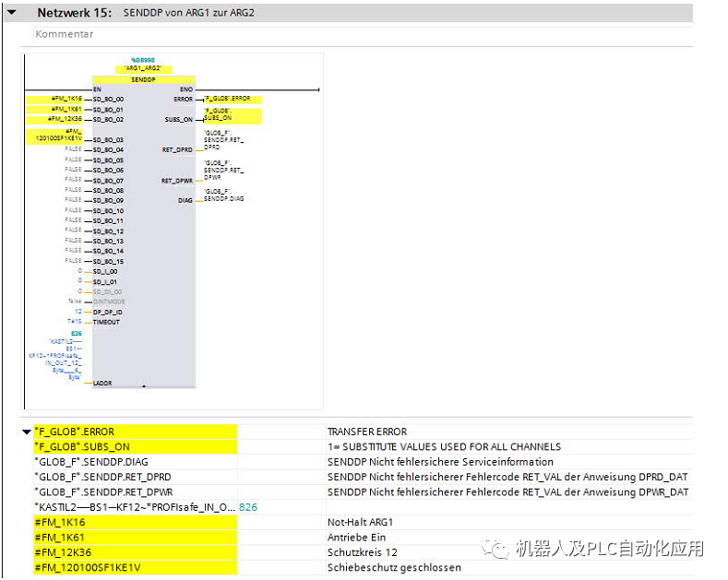Screen dimensions: 728x580
Task: Click the SD_BO_08 pin label
Action: coord(108,191)
